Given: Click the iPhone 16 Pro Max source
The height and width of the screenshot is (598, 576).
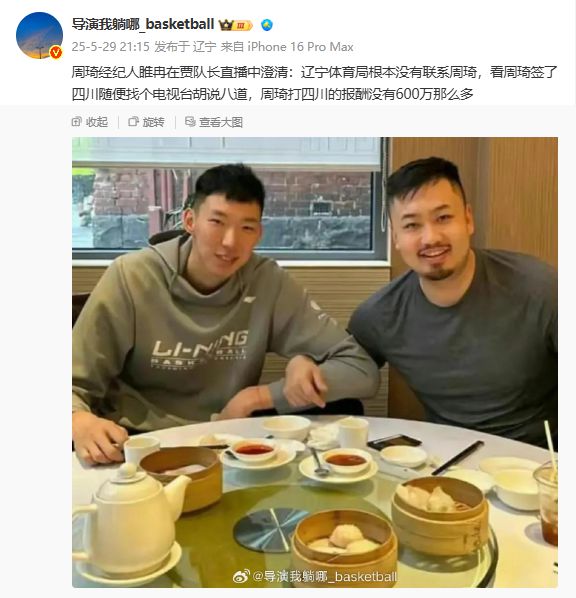Looking at the screenshot, I should [301, 47].
